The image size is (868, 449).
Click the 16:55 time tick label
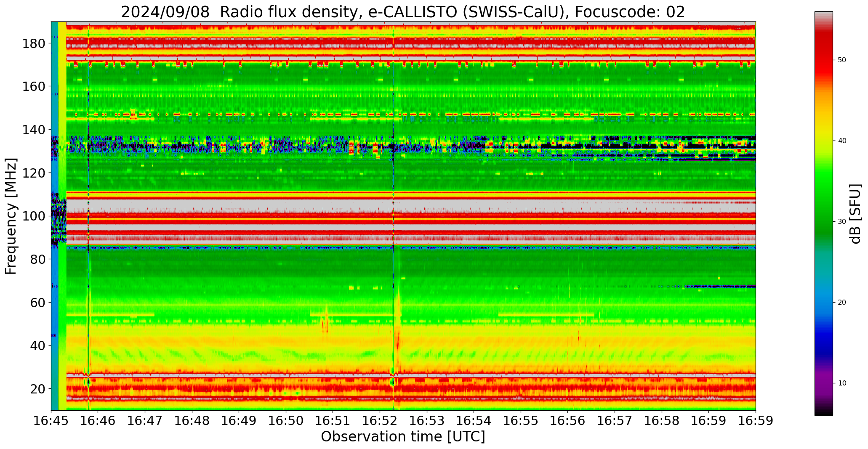point(521,421)
